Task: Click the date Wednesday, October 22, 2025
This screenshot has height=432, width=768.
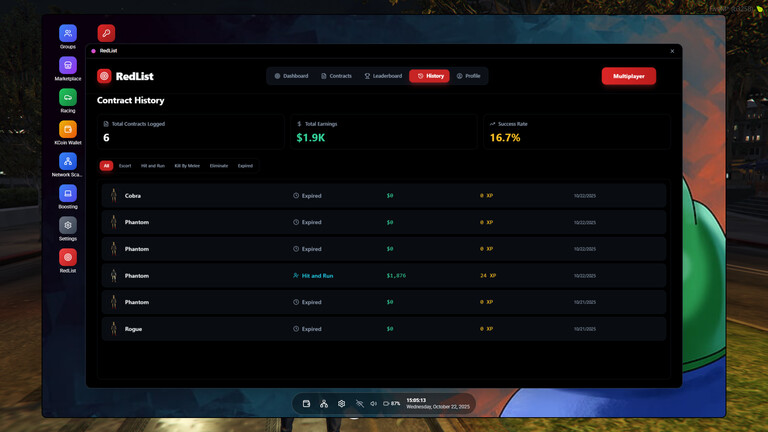Action: (x=438, y=407)
